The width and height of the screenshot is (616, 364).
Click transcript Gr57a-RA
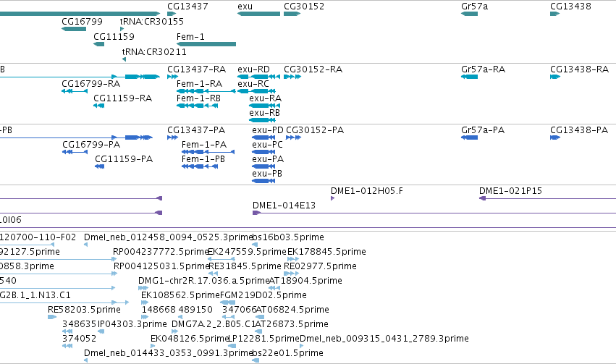click(484, 69)
